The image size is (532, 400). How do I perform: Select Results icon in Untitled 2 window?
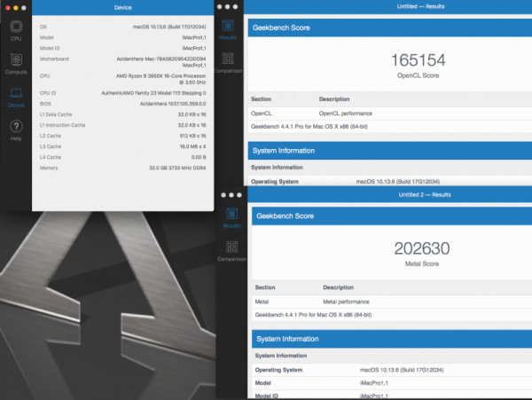point(231,218)
